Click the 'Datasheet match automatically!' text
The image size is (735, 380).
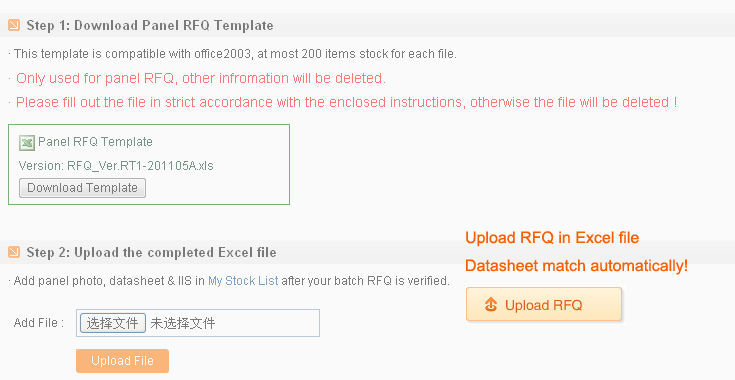pyautogui.click(x=577, y=266)
